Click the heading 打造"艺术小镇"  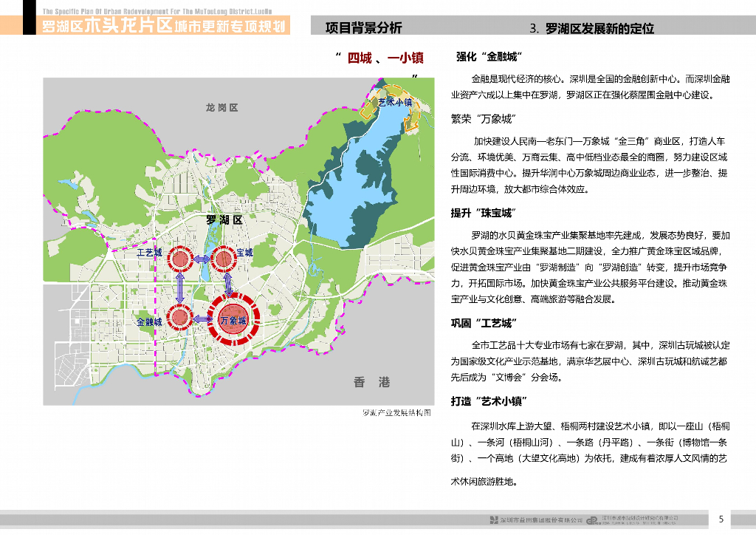click(x=489, y=401)
